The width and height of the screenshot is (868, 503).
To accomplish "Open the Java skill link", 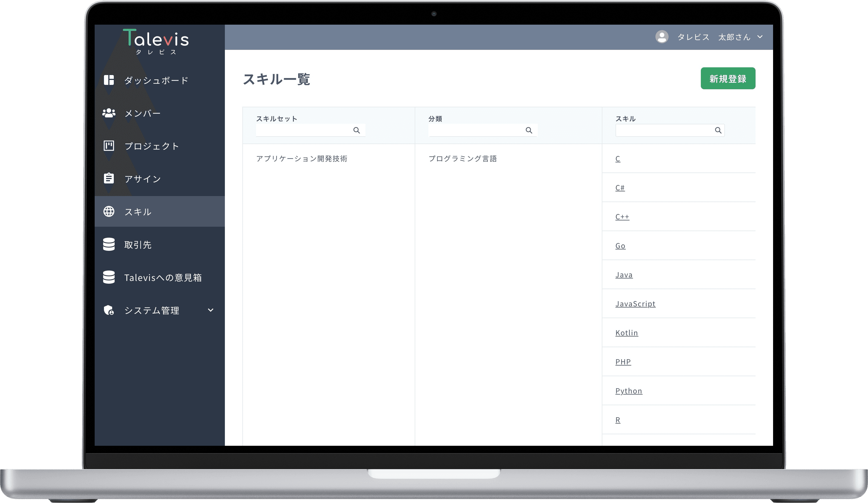I will [624, 275].
